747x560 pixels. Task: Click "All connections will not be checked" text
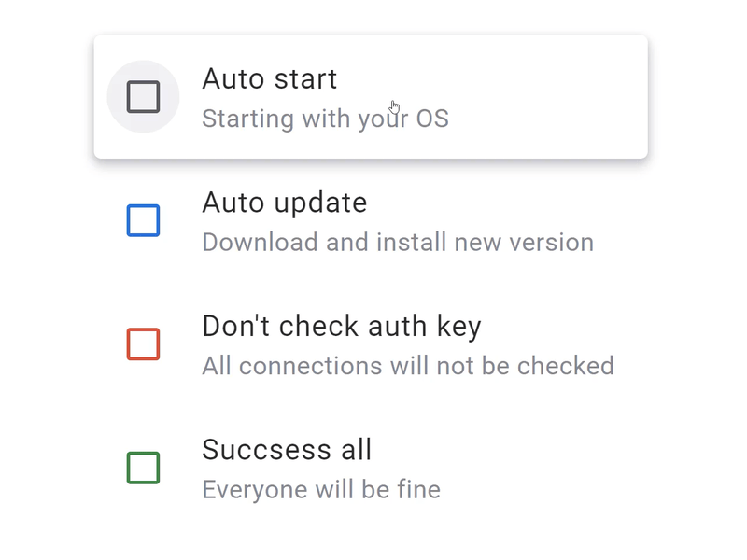pyautogui.click(x=408, y=366)
